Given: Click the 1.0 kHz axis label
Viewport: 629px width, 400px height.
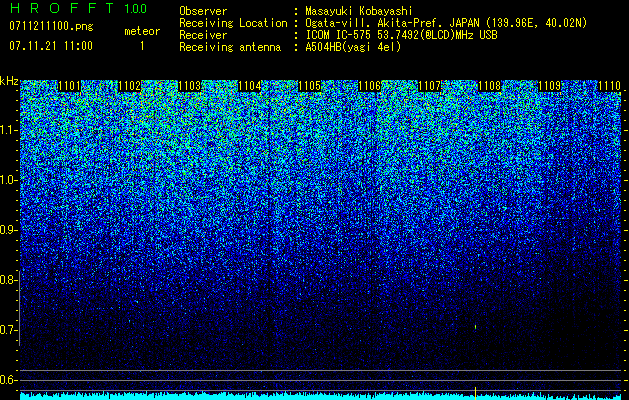Looking at the screenshot, I should pyautogui.click(x=8, y=180).
